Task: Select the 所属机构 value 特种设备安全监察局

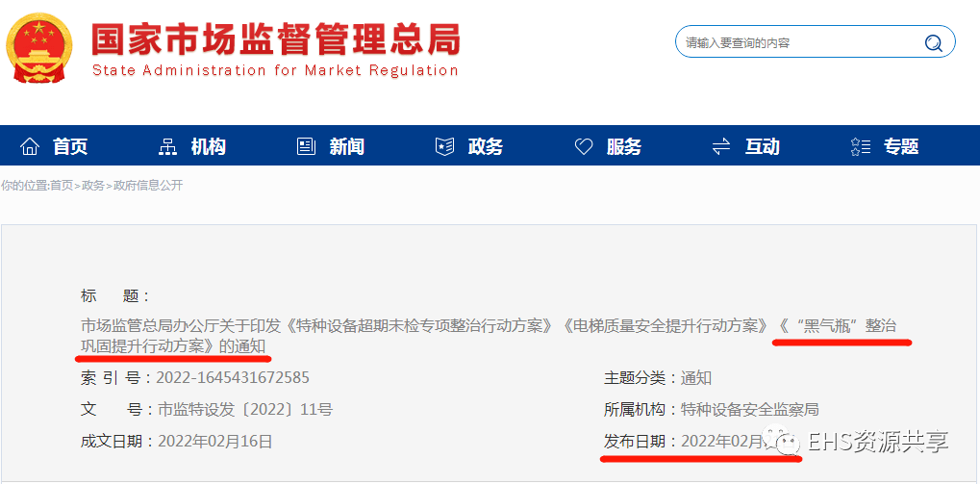Action: click(x=750, y=410)
